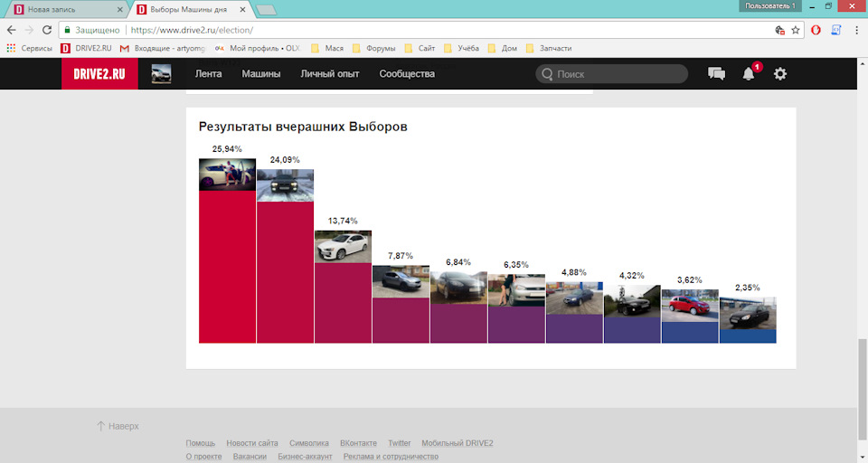Open Машины in site menu
Screen dimensions: 868x463
260,73
